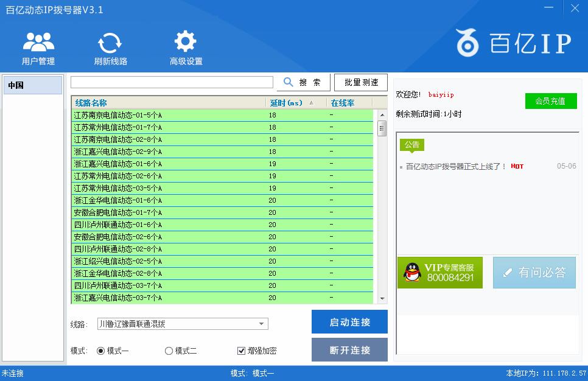Select row 四川泸州联通动态-03-7个A

222,286
